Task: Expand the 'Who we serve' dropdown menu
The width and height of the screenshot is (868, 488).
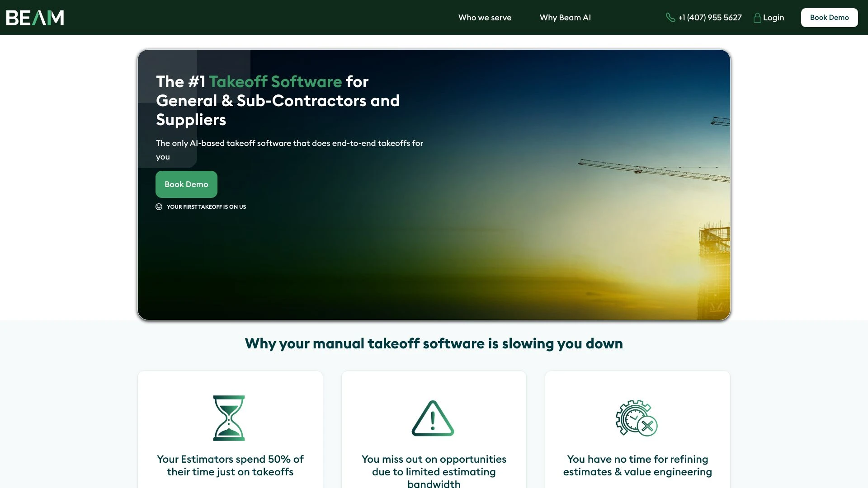Action: point(485,17)
